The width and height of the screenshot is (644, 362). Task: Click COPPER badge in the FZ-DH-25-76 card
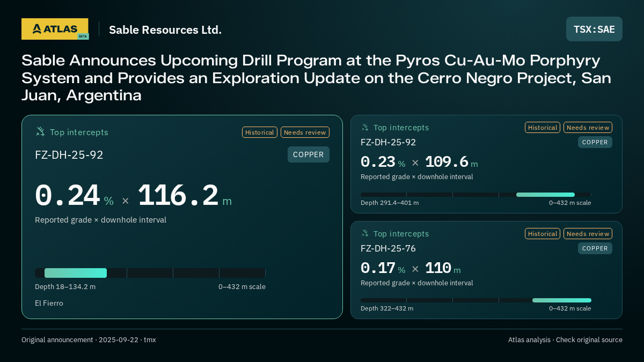[x=595, y=248]
